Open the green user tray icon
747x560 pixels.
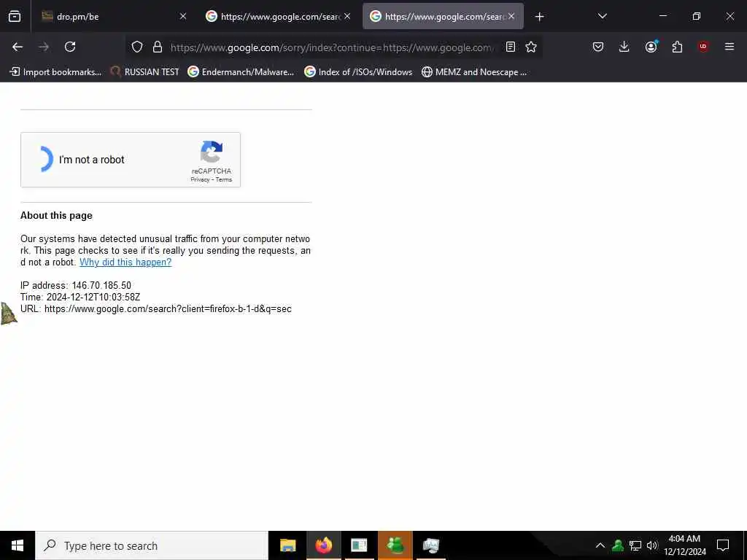pos(617,545)
